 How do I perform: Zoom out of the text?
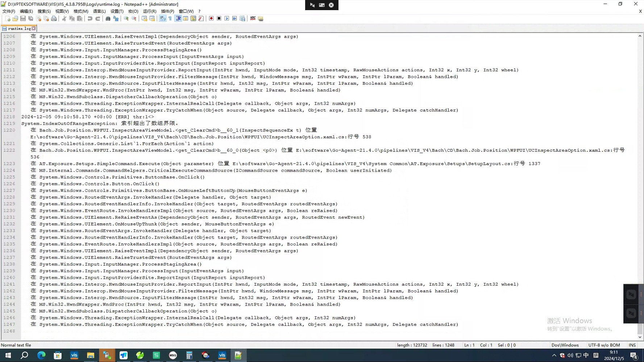134,18
